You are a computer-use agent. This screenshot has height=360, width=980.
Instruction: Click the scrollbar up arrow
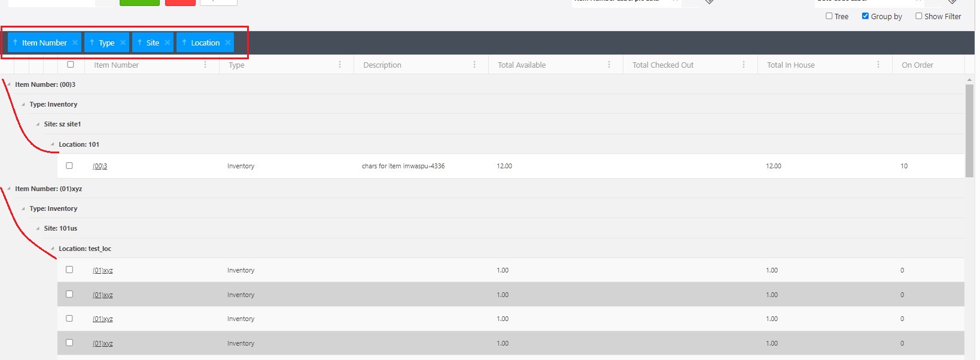[x=970, y=79]
